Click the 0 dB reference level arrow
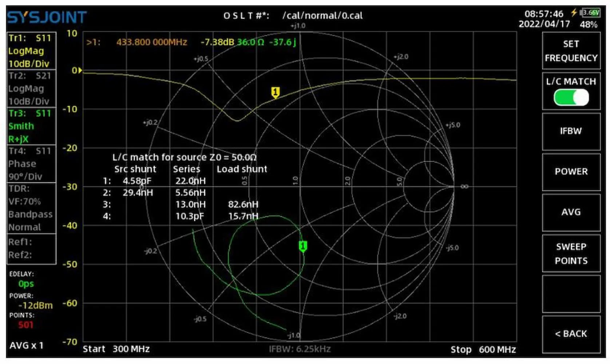This screenshot has width=610, height=364. pyautogui.click(x=80, y=70)
